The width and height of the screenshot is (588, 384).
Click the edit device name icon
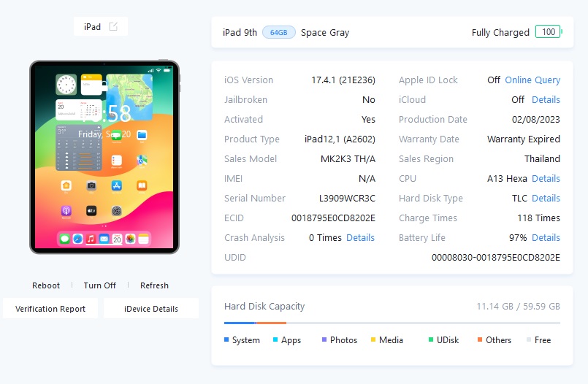pos(113,26)
